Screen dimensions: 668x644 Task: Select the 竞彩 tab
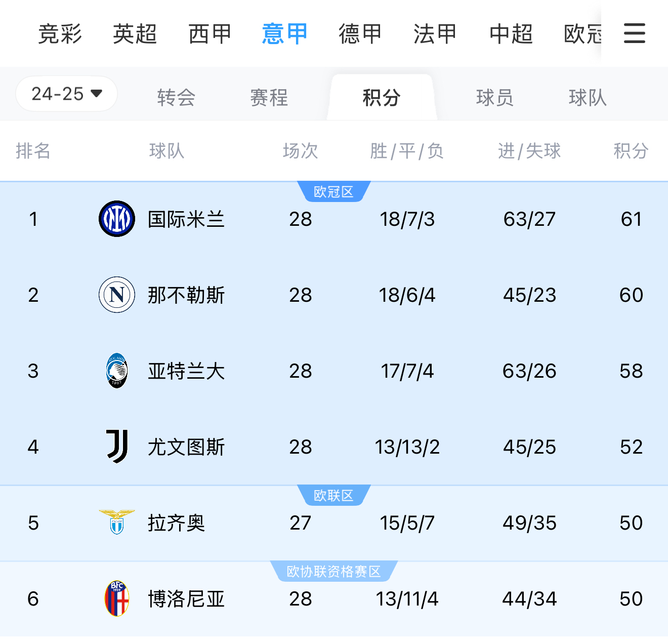pos(60,34)
